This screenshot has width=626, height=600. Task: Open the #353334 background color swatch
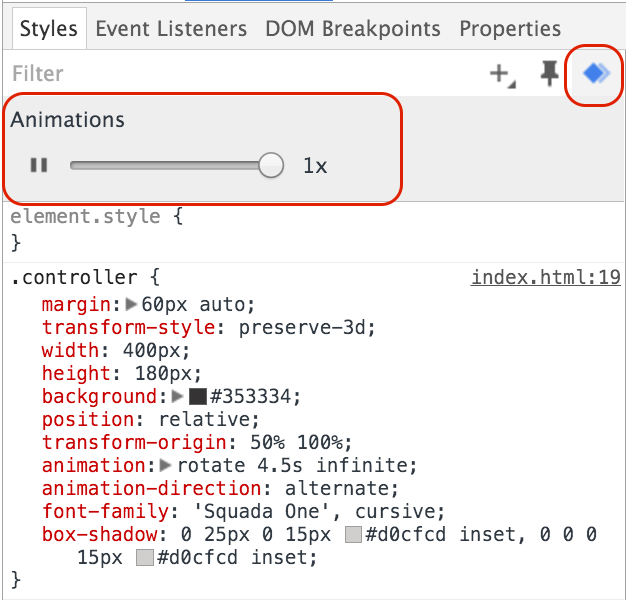(198, 396)
